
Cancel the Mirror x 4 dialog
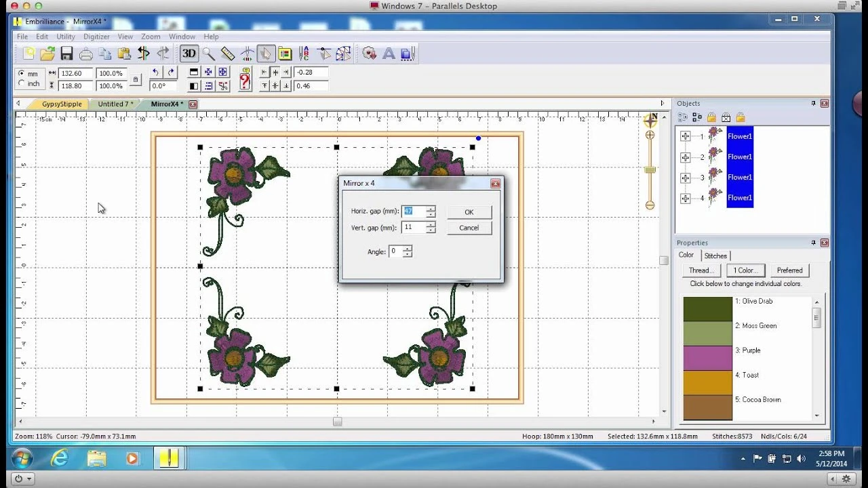coord(469,228)
